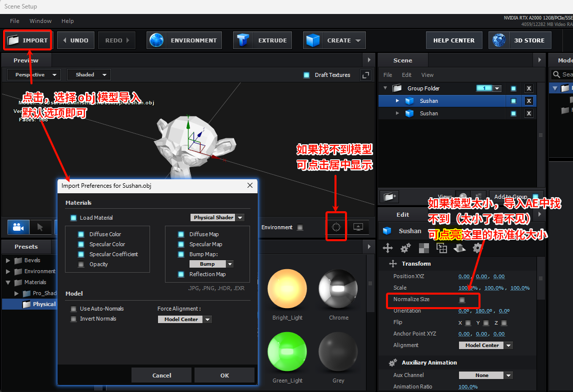The width and height of the screenshot is (573, 392).
Task: Open the 3D Store globe icon
Action: coord(499,40)
